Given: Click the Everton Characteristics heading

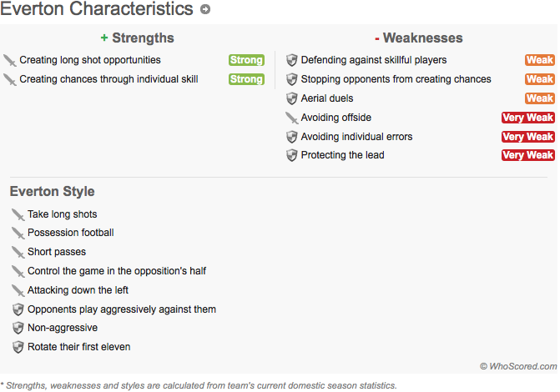Looking at the screenshot, I should (97, 9).
